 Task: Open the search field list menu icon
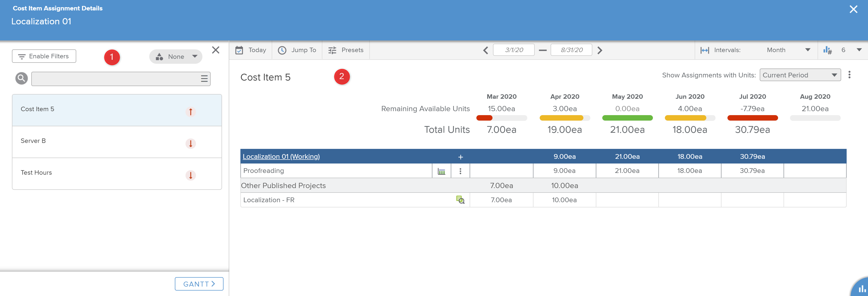click(x=204, y=79)
